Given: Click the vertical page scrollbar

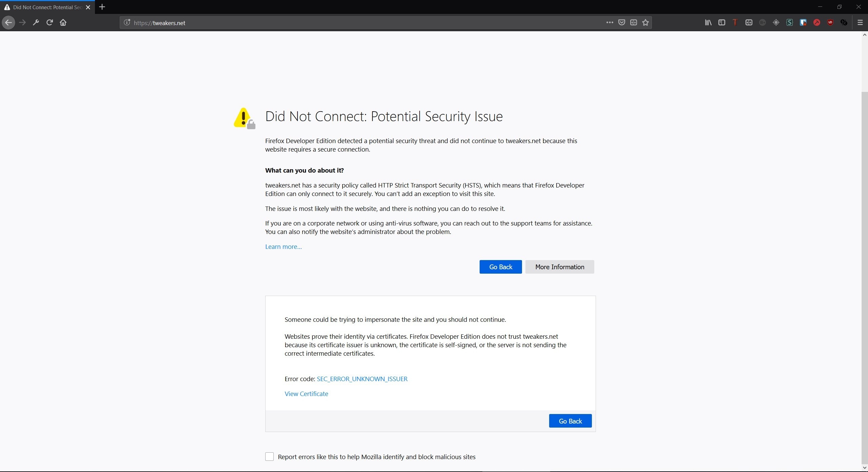Looking at the screenshot, I should click(x=864, y=237).
